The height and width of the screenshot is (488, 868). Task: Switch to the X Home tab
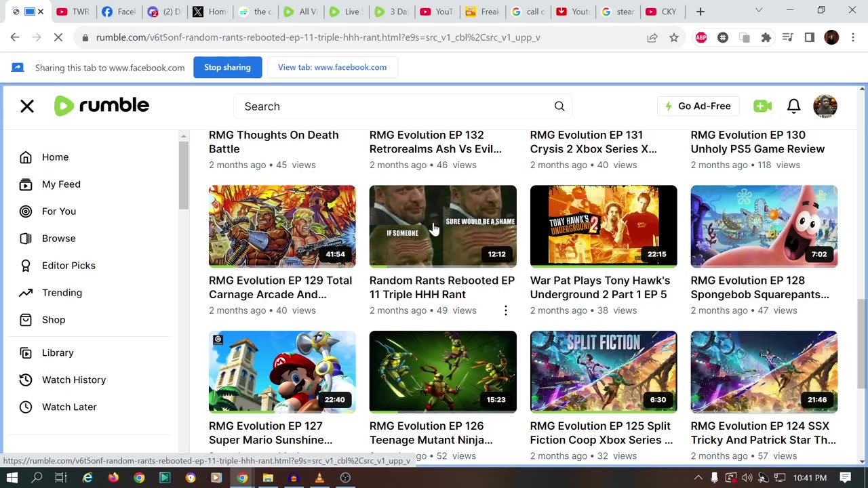click(x=210, y=12)
